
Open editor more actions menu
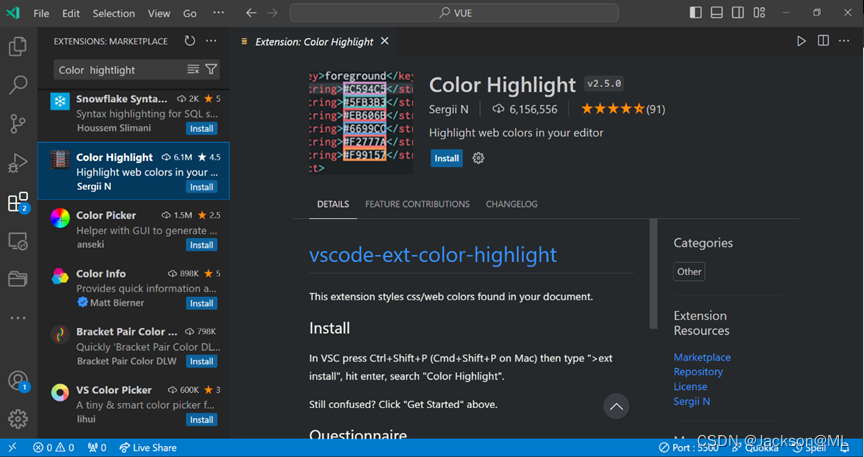click(844, 41)
